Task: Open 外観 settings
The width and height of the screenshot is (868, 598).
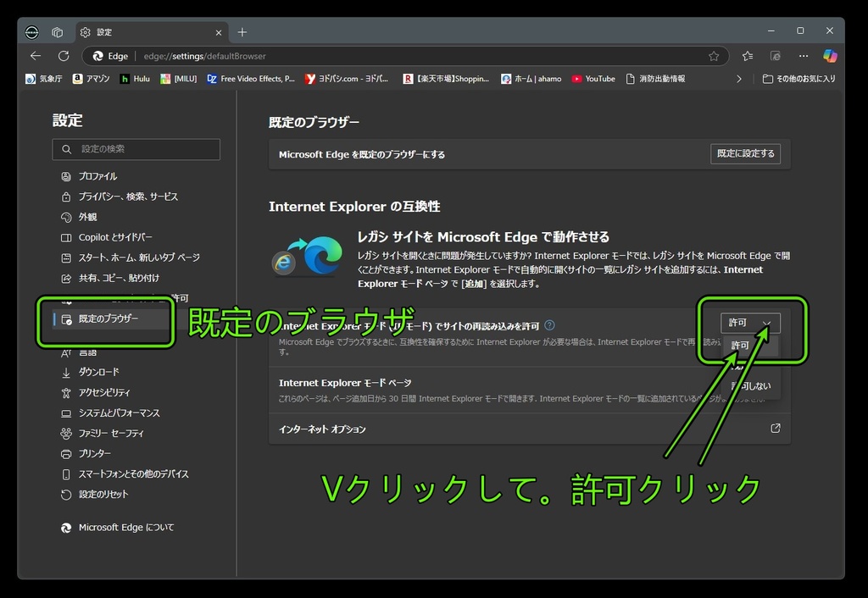Action: [x=79, y=217]
